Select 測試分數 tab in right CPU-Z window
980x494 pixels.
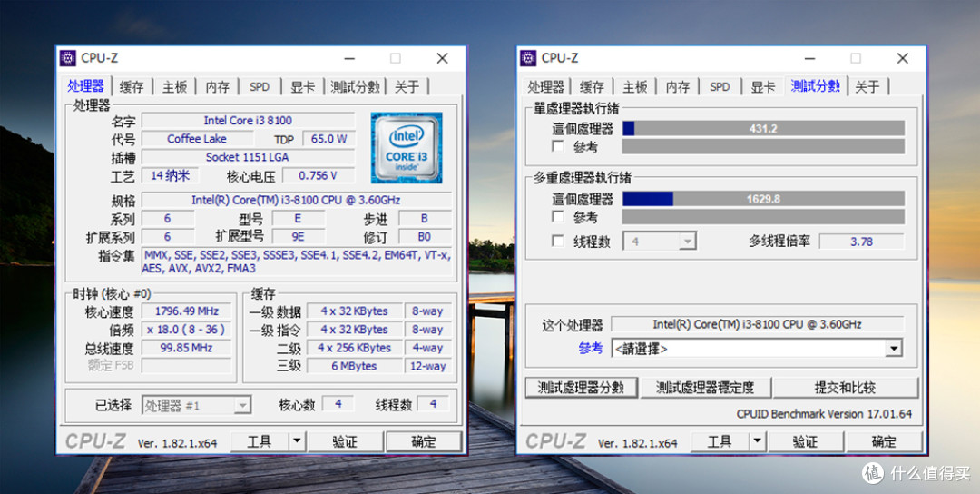[x=815, y=86]
